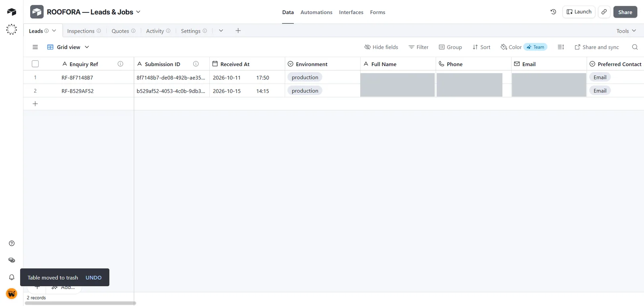Open the search magnifier icon
The image size is (644, 306).
(x=635, y=47)
